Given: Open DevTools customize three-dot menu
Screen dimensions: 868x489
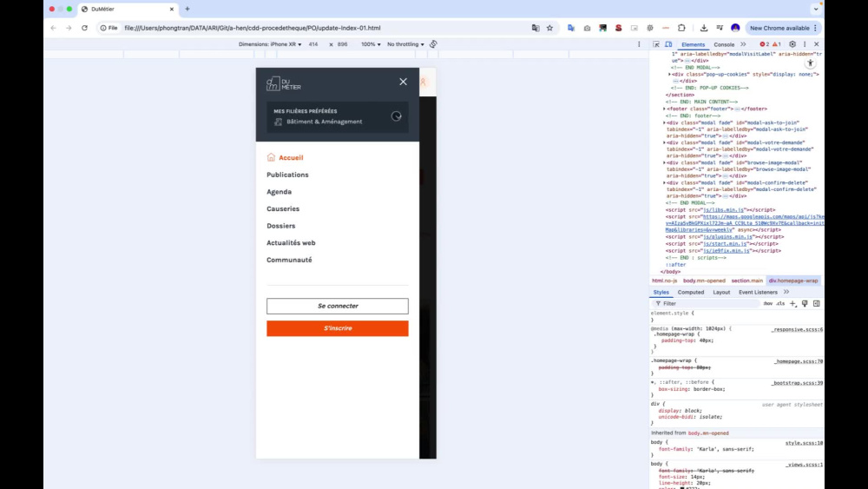Looking at the screenshot, I should (805, 44).
